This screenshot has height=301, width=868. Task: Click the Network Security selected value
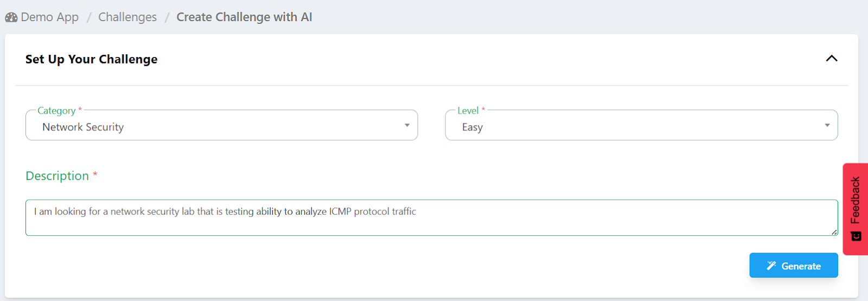tap(83, 127)
